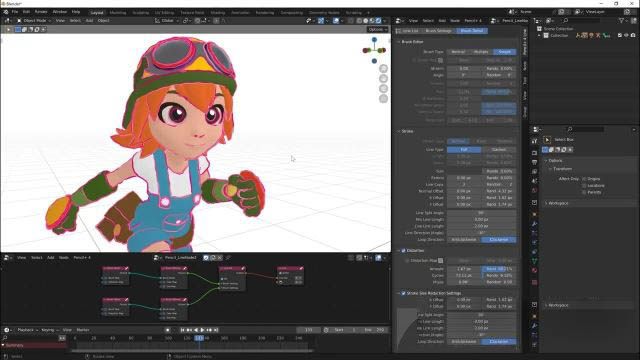The width and height of the screenshot is (640, 360).
Task: Toggle viewport overlays icon
Action: point(336,20)
